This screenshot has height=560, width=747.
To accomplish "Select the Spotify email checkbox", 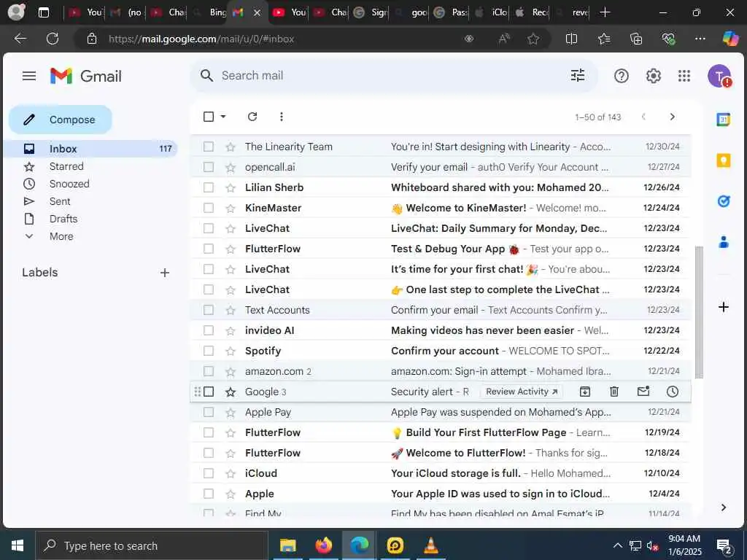I will pyautogui.click(x=209, y=351).
